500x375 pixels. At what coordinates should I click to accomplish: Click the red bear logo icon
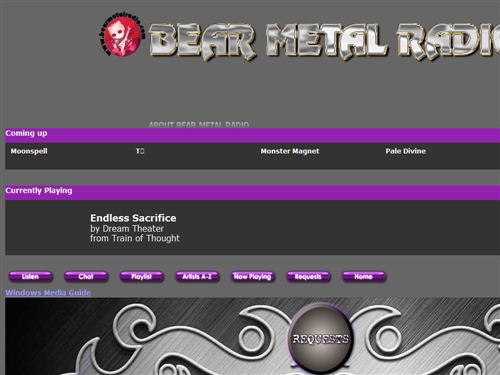pos(122,35)
